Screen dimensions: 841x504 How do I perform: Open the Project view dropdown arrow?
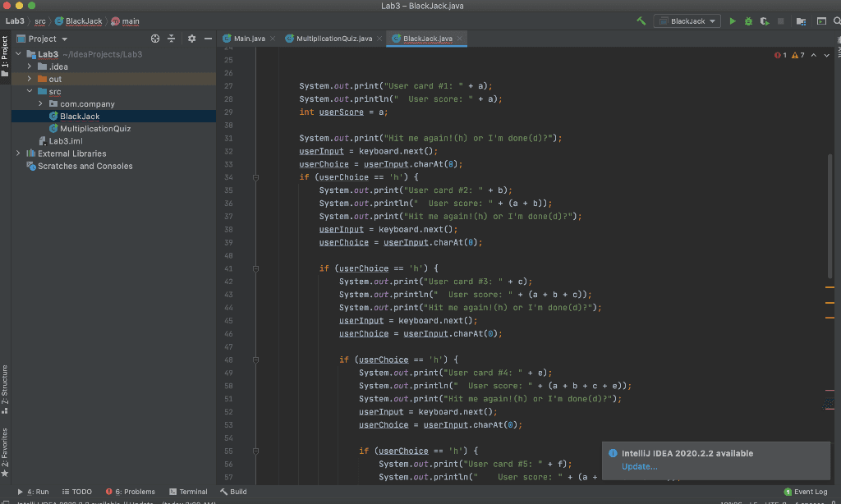click(x=64, y=39)
